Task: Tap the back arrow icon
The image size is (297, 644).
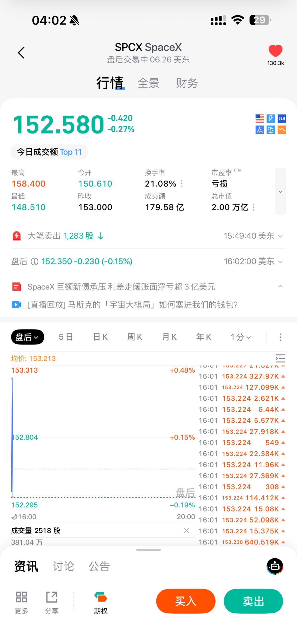Action: (x=21, y=53)
